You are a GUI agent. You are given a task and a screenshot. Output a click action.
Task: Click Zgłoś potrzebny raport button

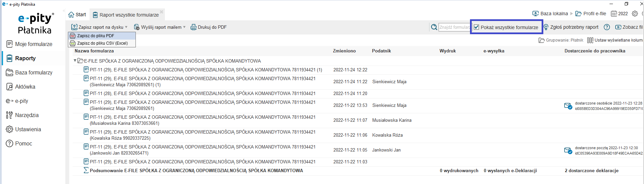click(x=571, y=27)
